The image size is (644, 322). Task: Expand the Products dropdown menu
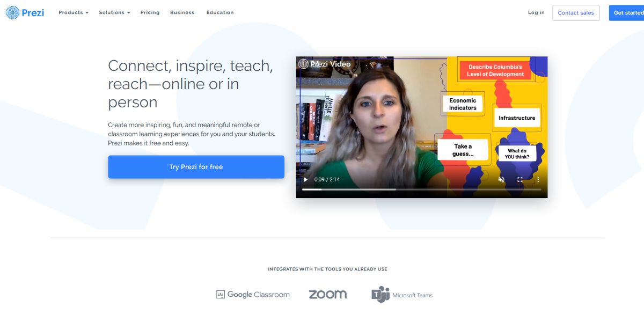tap(74, 12)
